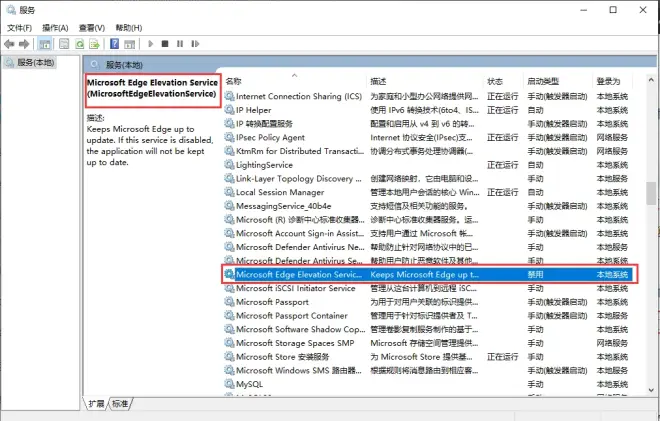The height and width of the screenshot is (421, 660).
Task: Click gear icon beside MySQL
Action: (x=229, y=384)
